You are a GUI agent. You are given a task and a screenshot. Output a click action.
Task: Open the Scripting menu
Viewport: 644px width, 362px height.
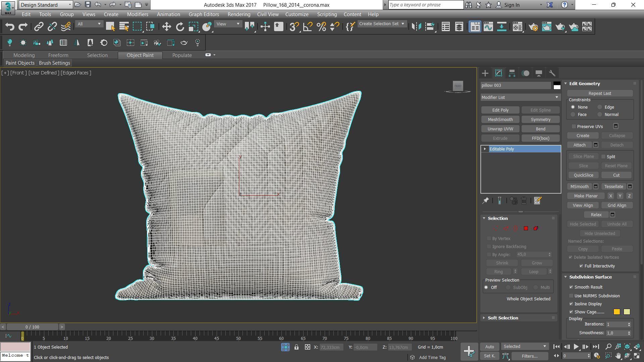[327, 14]
